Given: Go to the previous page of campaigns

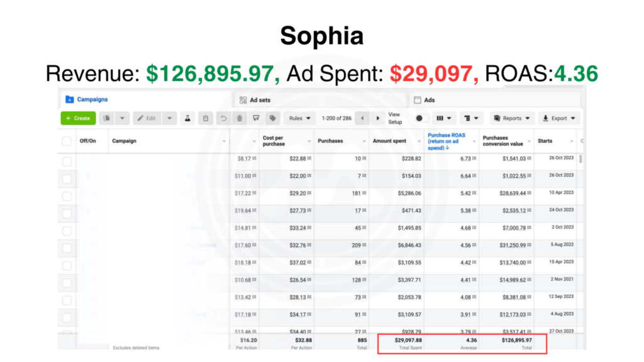Looking at the screenshot, I should [362, 118].
